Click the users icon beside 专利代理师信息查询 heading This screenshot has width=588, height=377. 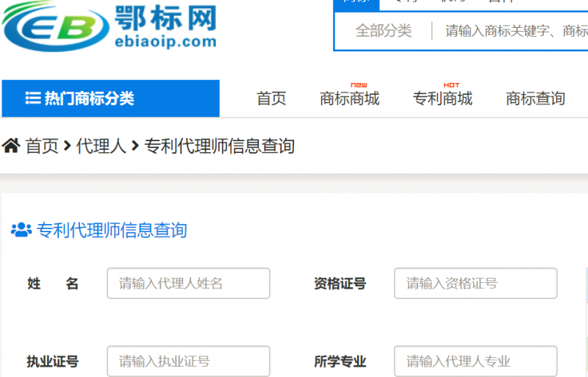[x=21, y=230]
